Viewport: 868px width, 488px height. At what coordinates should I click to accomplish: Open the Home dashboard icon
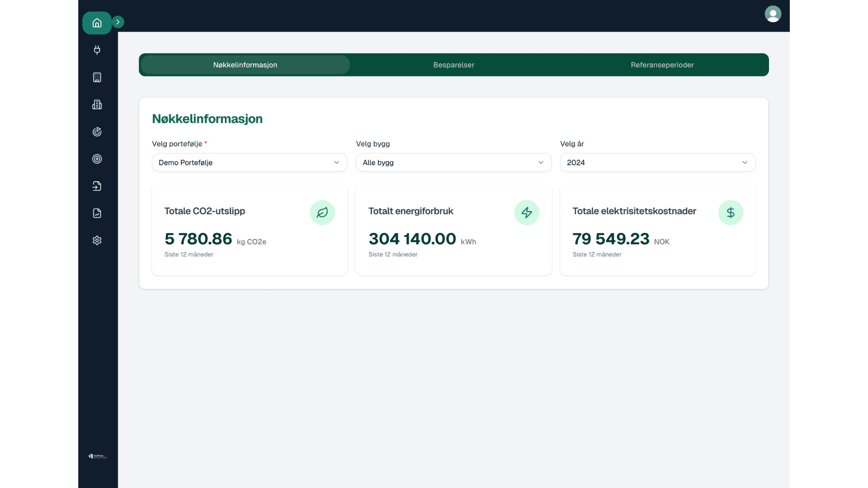97,23
